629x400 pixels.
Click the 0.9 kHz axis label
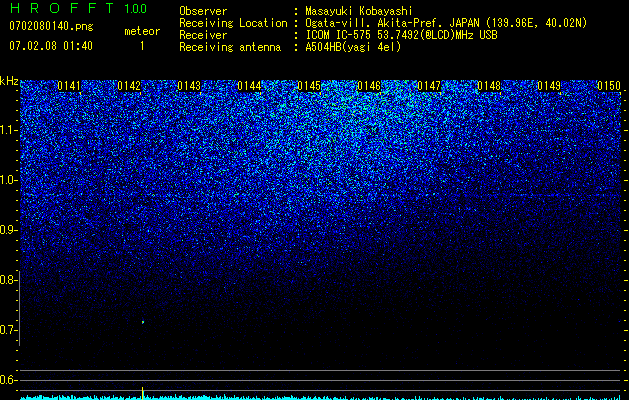pyautogui.click(x=8, y=230)
